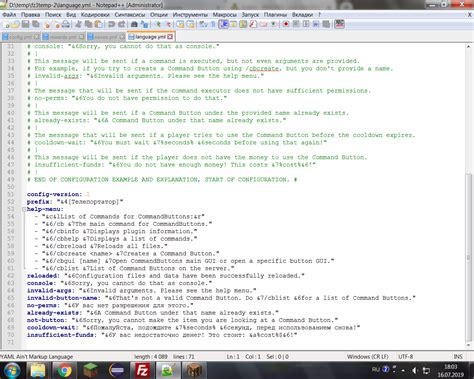Toggle INS insert mode in status bar
Image resolution: width=474 pixels, height=379 pixels.
[x=458, y=356]
